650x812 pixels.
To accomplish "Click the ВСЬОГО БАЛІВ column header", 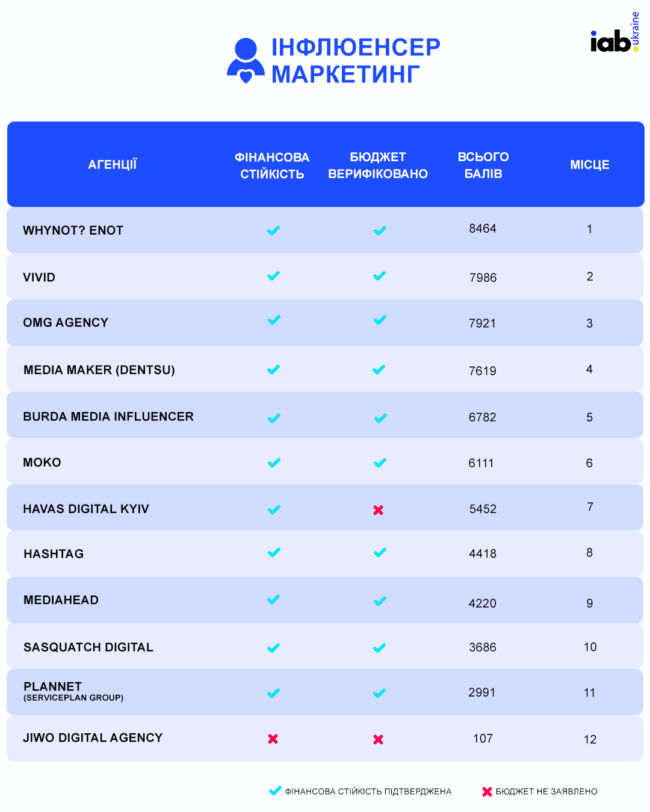I will (483, 165).
